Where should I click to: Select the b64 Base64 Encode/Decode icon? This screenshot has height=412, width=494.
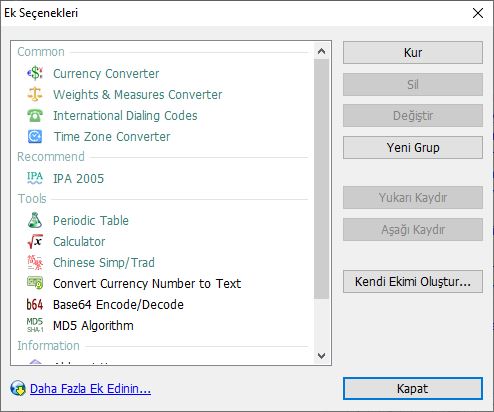tap(35, 304)
